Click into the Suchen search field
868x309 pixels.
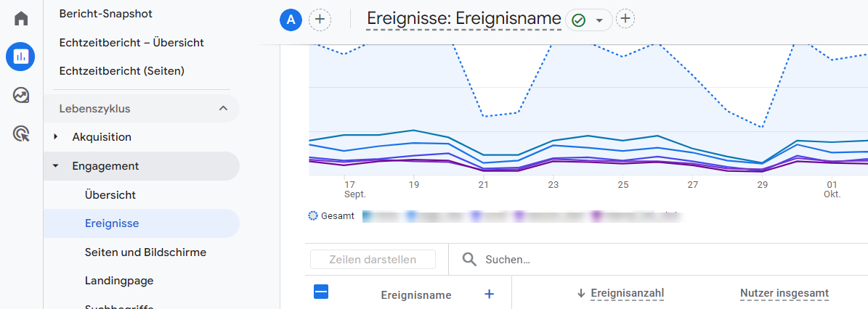pos(654,260)
